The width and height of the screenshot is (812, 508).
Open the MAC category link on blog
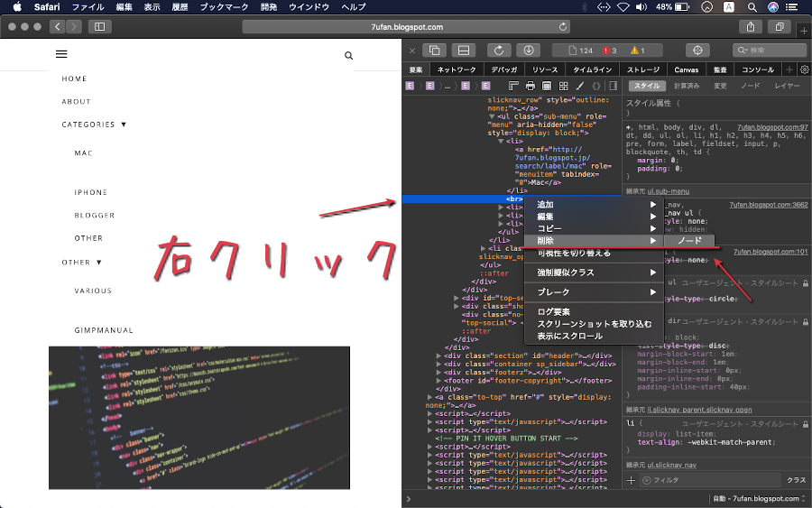coord(83,152)
